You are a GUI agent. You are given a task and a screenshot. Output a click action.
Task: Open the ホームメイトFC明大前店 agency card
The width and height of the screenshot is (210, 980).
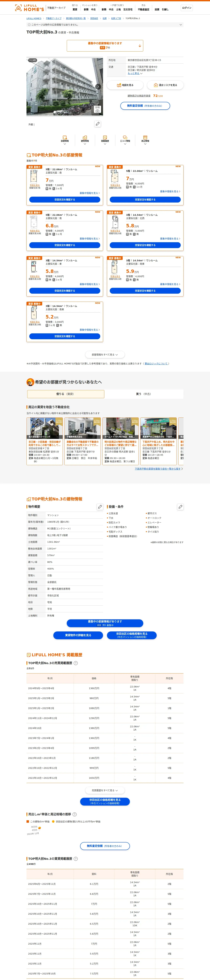[x=120, y=441]
